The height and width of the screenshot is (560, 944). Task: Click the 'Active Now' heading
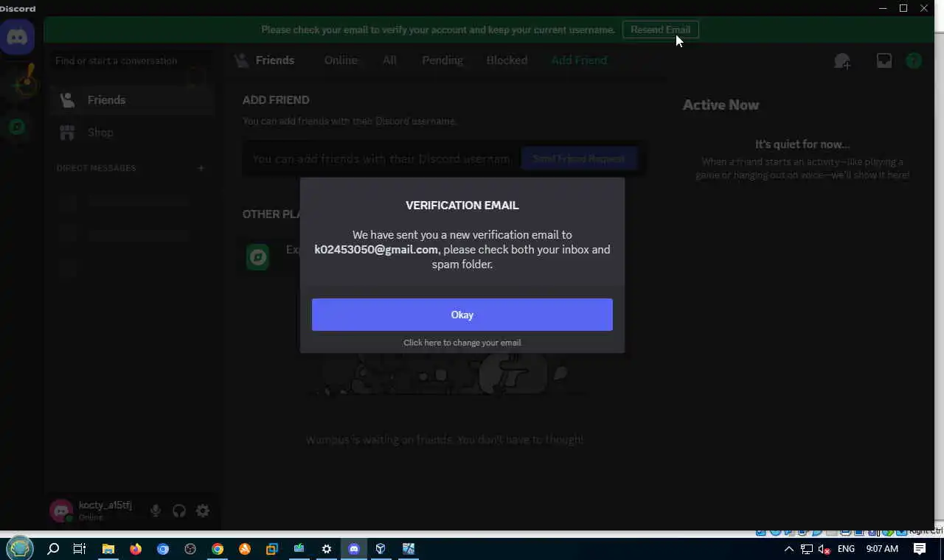tap(721, 105)
